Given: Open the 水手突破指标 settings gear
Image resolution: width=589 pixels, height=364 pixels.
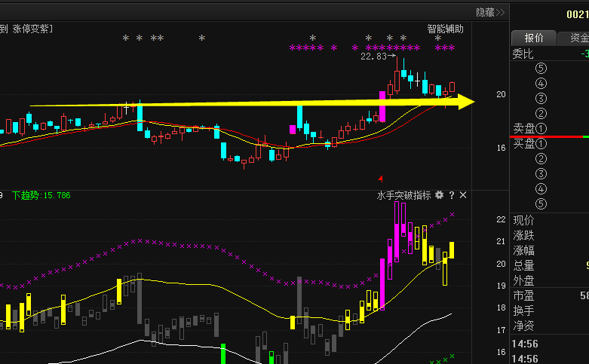Looking at the screenshot, I should tap(439, 195).
